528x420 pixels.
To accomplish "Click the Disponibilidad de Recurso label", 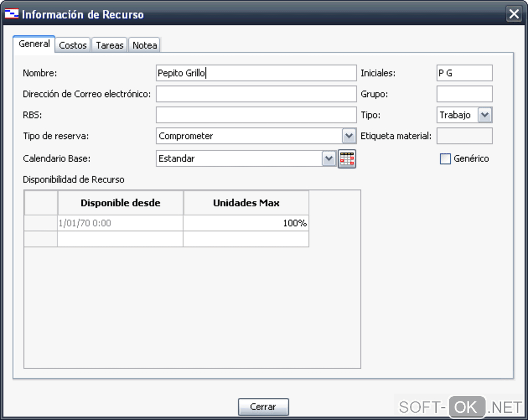I will 74,180.
